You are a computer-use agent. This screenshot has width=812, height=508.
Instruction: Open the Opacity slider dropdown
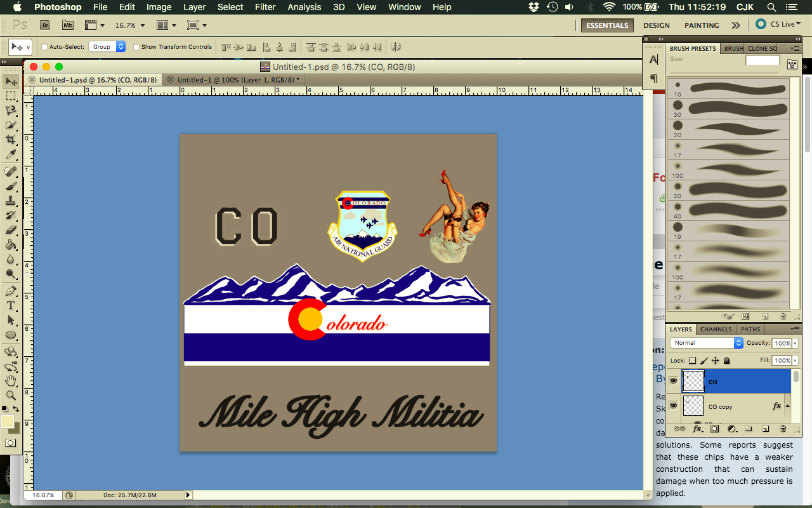point(795,343)
